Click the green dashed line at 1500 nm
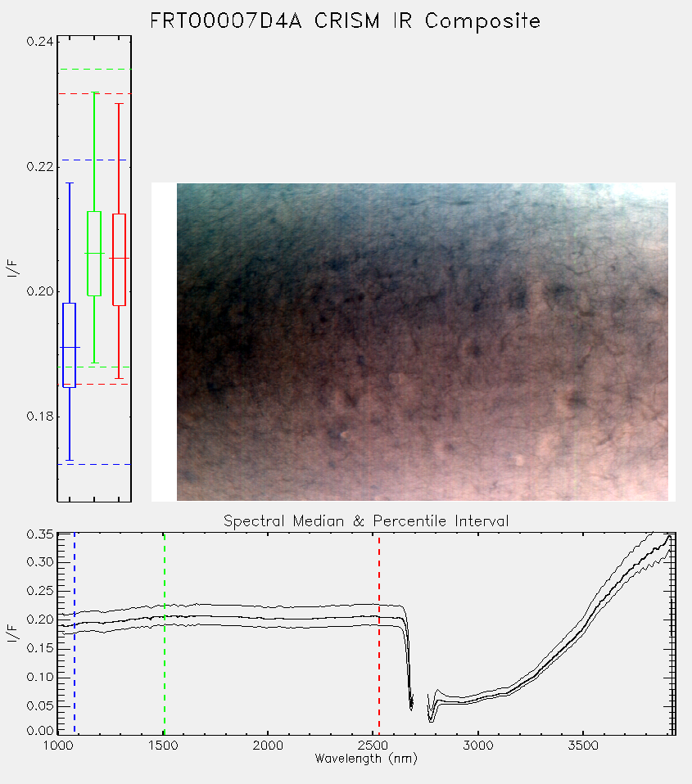692x784 pixels. point(164,633)
